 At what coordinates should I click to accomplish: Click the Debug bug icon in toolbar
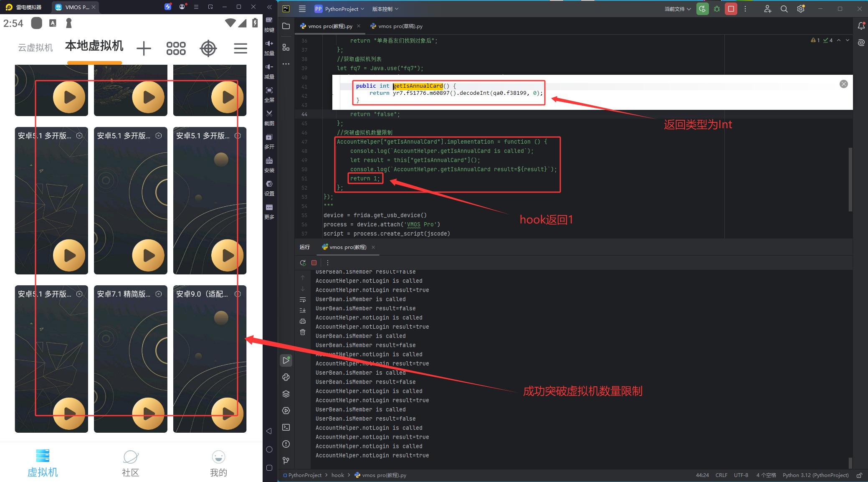717,9
